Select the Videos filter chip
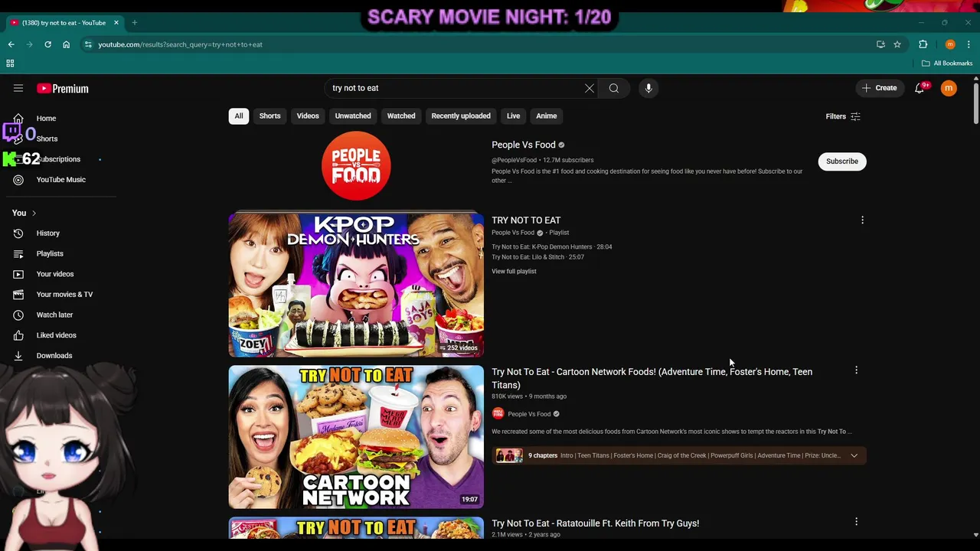The height and width of the screenshot is (551, 980). point(308,116)
